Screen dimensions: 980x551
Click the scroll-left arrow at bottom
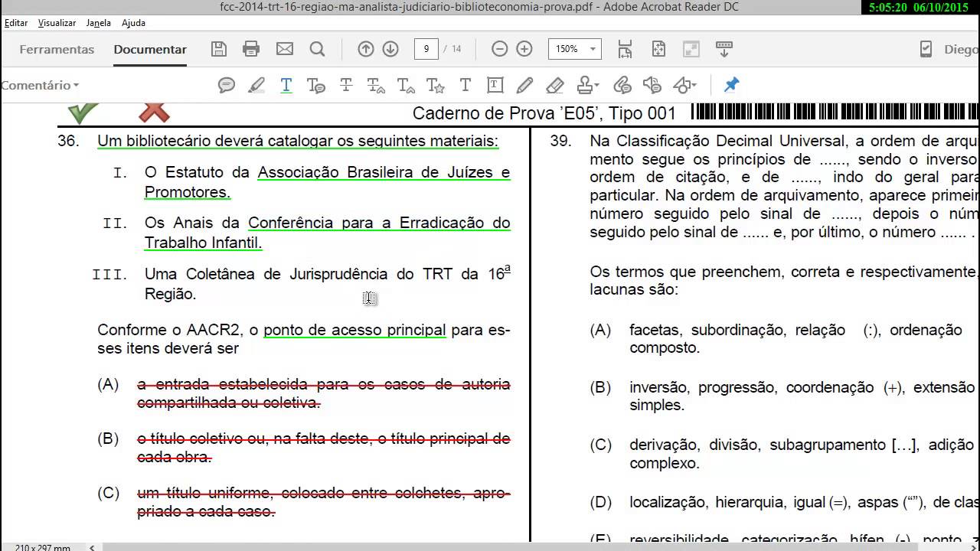click(x=93, y=547)
